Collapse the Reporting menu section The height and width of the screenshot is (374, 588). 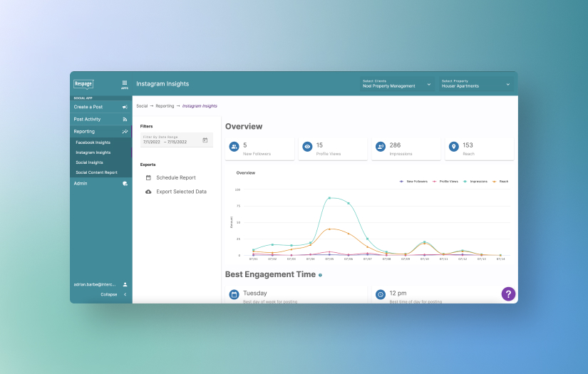click(101, 132)
